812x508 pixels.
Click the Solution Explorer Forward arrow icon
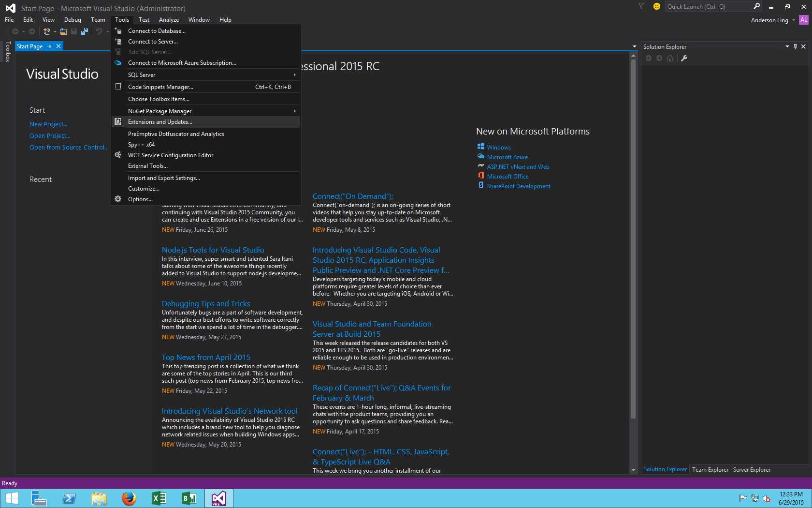pyautogui.click(x=659, y=59)
